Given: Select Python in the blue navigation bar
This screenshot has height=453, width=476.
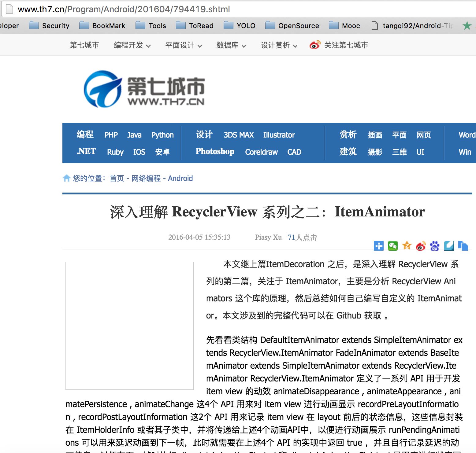Looking at the screenshot, I should [162, 135].
